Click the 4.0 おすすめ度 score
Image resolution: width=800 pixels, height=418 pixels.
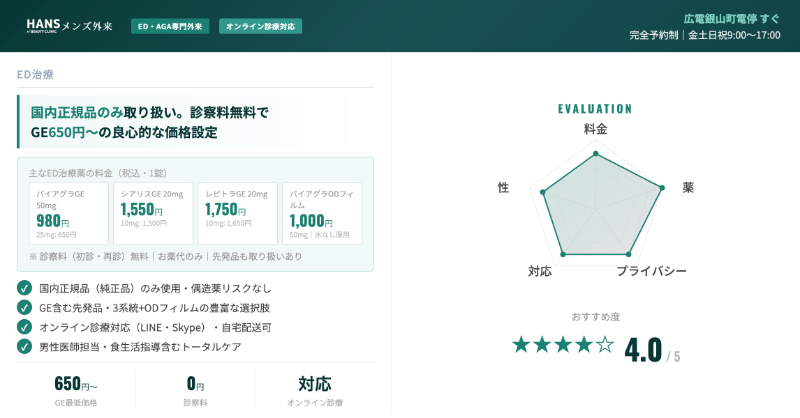(643, 350)
